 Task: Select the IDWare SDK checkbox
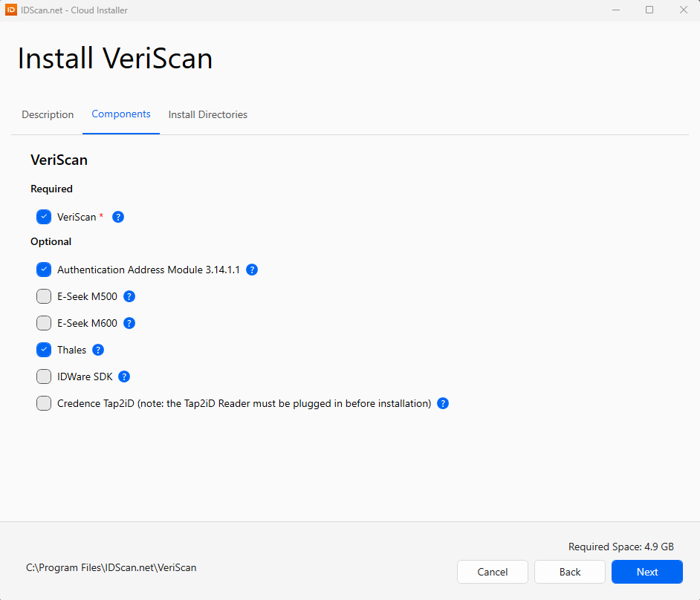tap(44, 376)
